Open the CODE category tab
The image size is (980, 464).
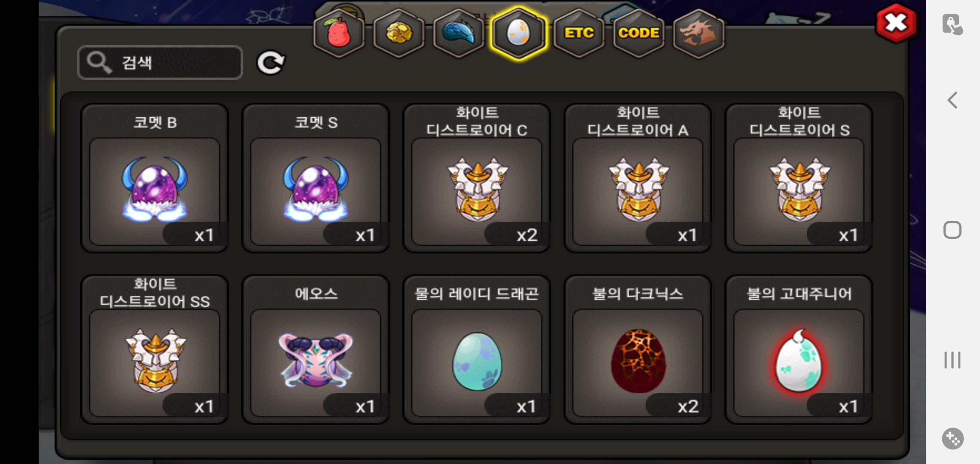point(639,34)
